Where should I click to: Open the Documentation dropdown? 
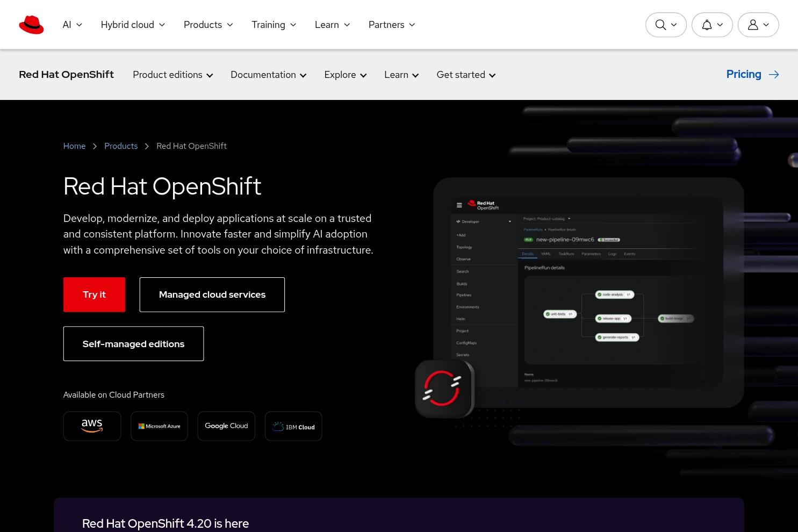269,75
